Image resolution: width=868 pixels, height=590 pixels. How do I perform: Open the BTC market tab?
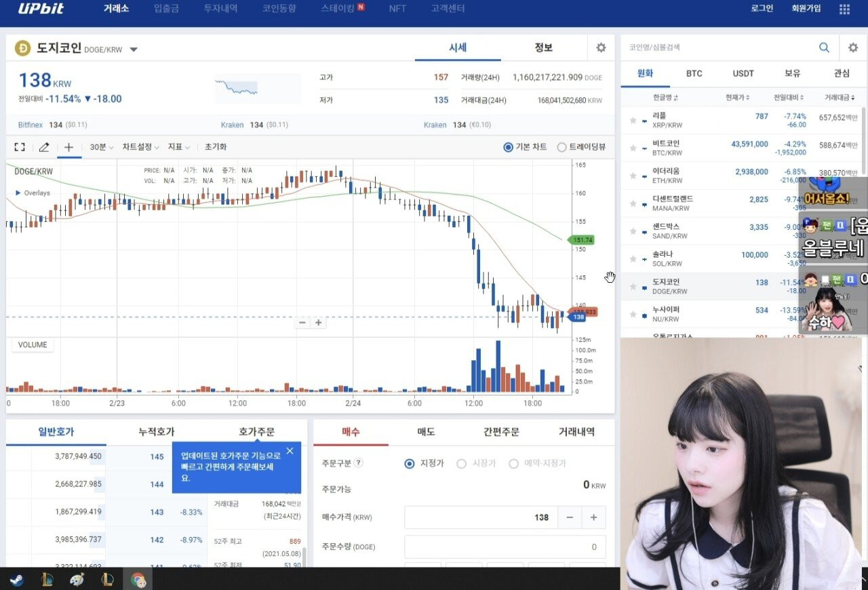pos(694,73)
